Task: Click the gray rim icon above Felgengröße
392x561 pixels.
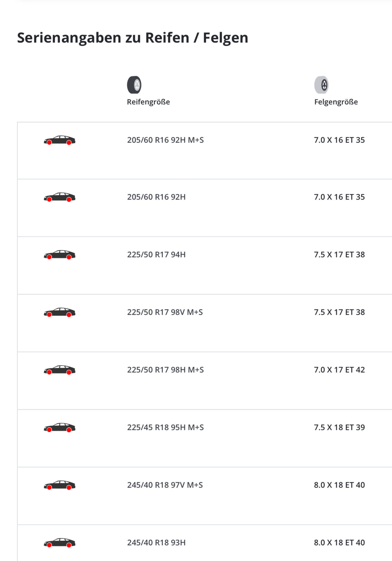Action: coord(321,85)
